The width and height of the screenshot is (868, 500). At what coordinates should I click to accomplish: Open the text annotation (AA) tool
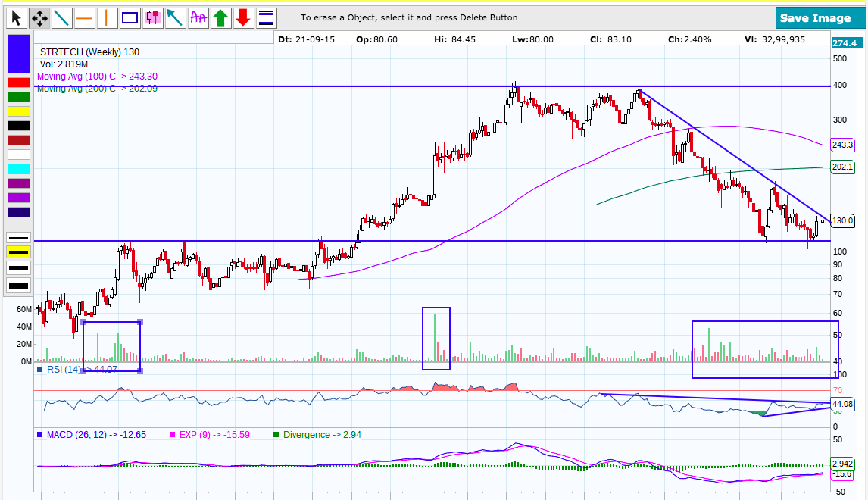tap(198, 18)
